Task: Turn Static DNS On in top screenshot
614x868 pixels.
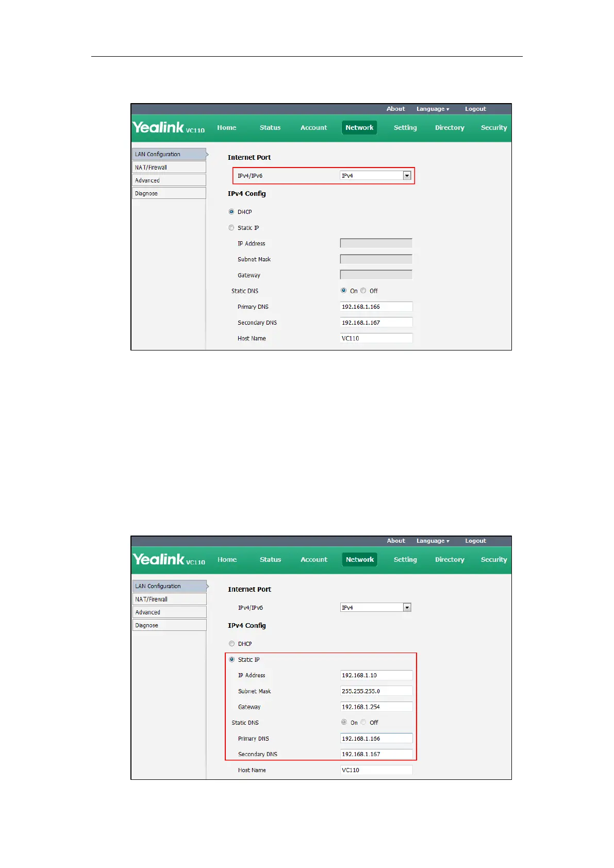Action: tap(344, 291)
